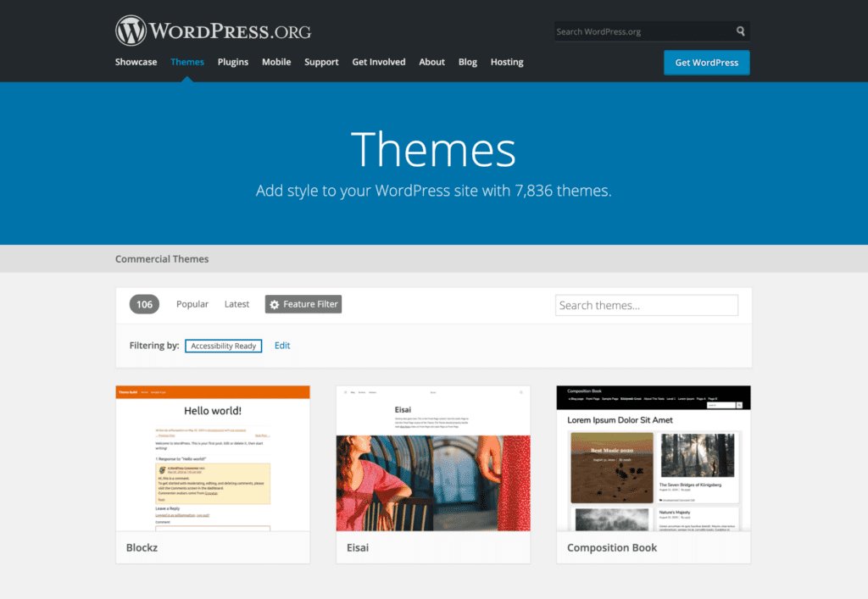868x599 pixels.
Task: Open the Blockz theme screenshot
Action: pyautogui.click(x=213, y=458)
